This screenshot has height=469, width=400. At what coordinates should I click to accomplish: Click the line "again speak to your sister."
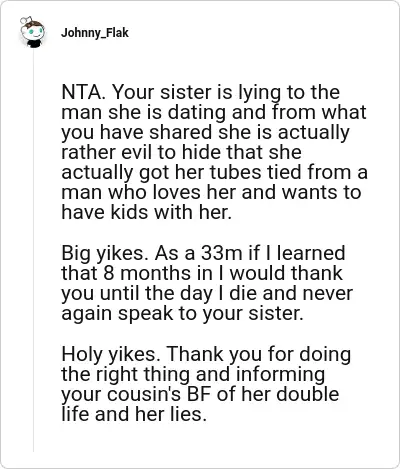(182, 314)
